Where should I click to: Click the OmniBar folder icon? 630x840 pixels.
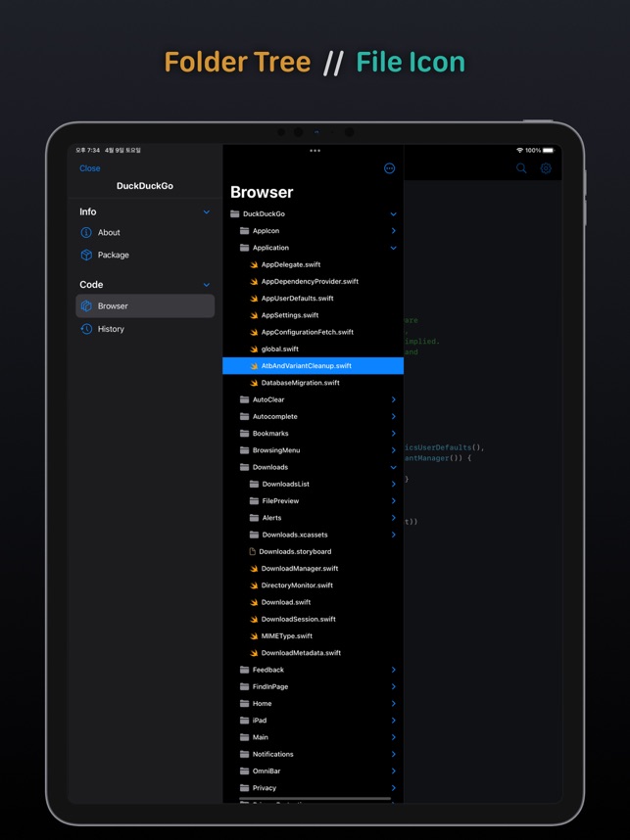245,770
